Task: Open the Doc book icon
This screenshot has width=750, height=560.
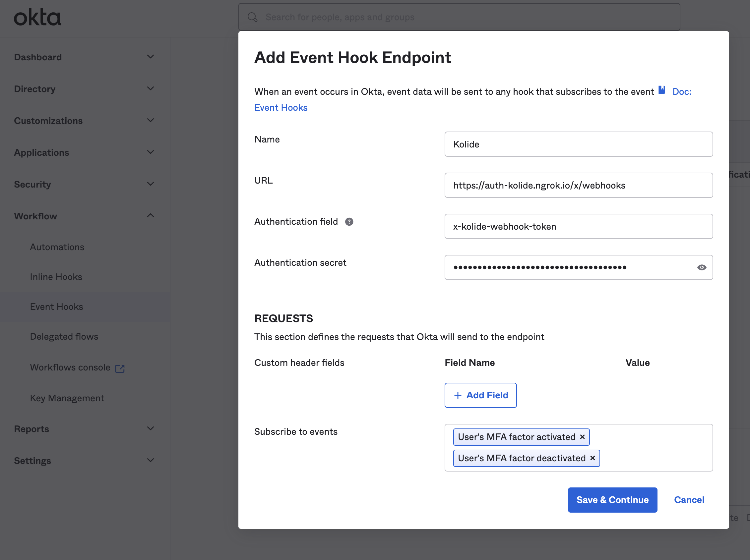Action: (x=661, y=90)
